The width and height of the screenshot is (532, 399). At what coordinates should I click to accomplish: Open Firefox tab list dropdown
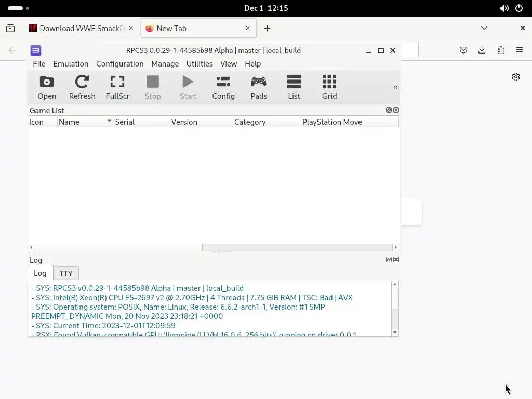484,28
